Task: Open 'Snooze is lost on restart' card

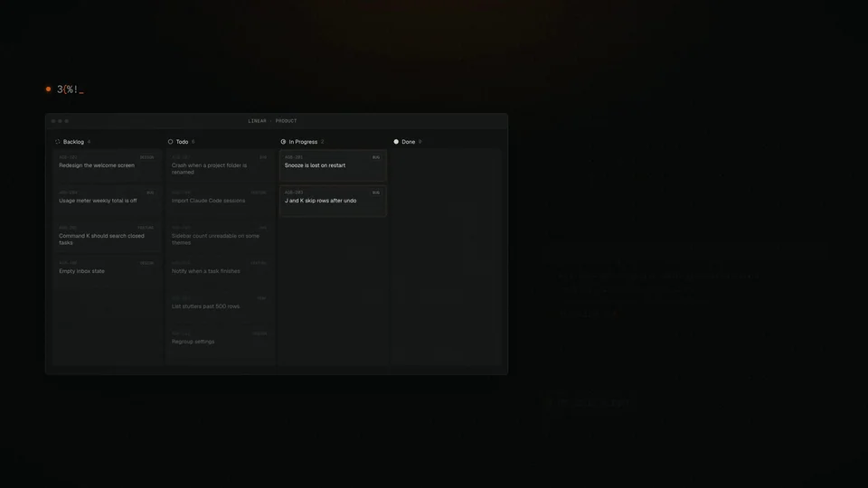Action: pyautogui.click(x=333, y=164)
